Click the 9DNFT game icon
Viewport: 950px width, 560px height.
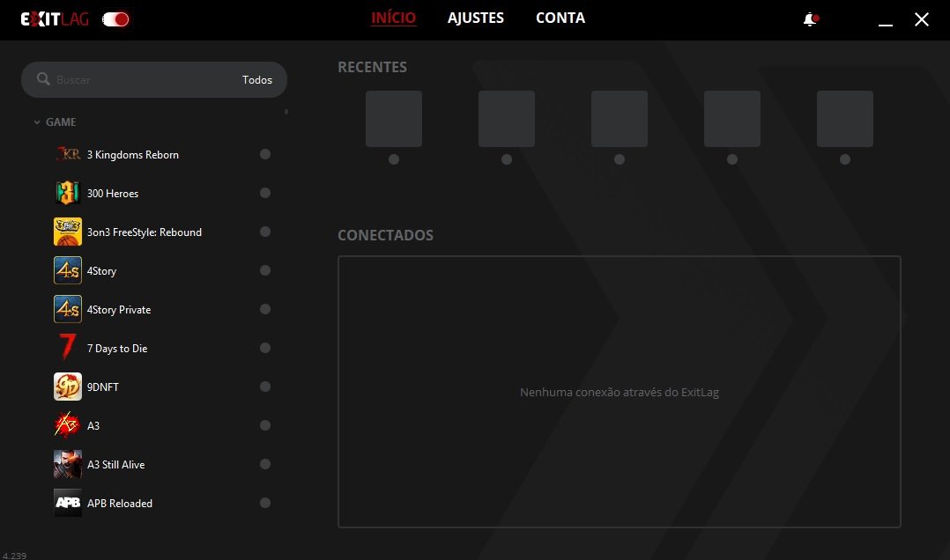coord(68,387)
